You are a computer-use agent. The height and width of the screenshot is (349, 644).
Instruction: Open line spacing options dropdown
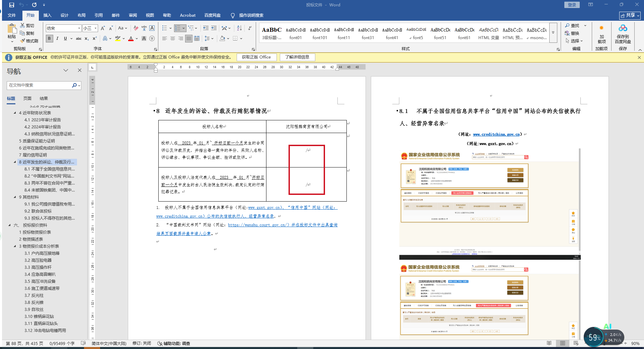209,38
